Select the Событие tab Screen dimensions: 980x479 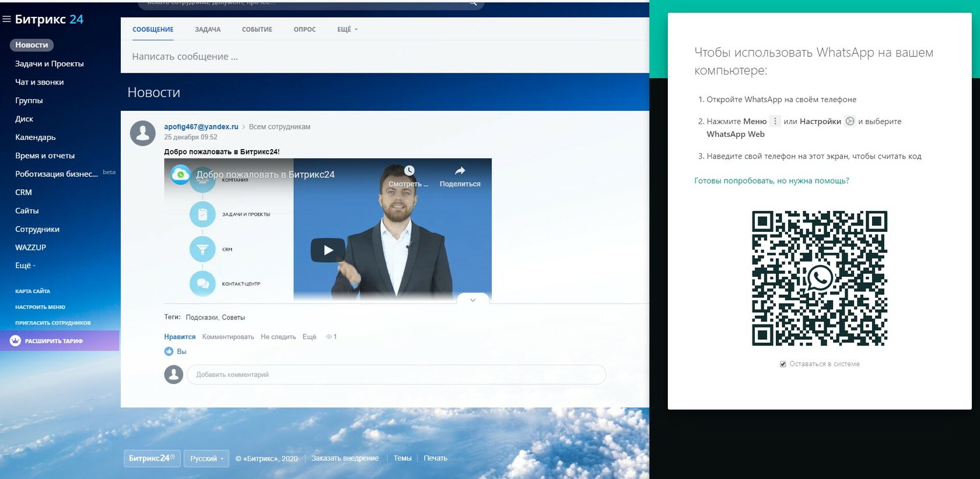pos(257,29)
